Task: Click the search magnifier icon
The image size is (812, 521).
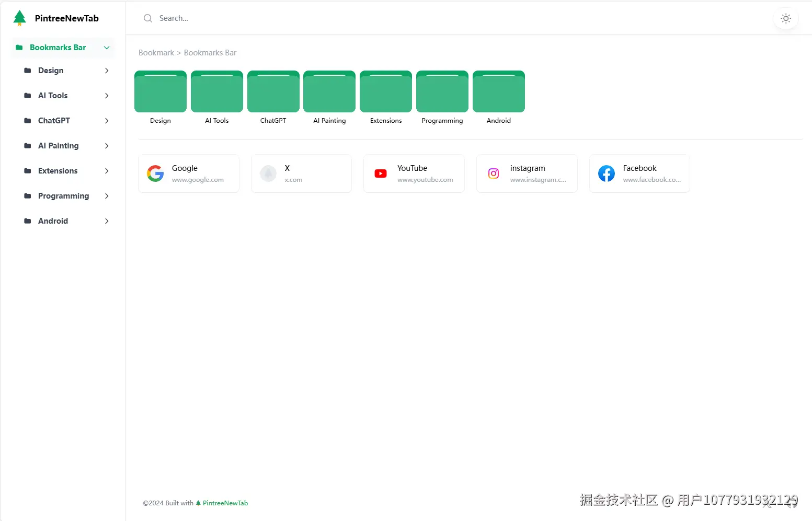Action: tap(147, 18)
